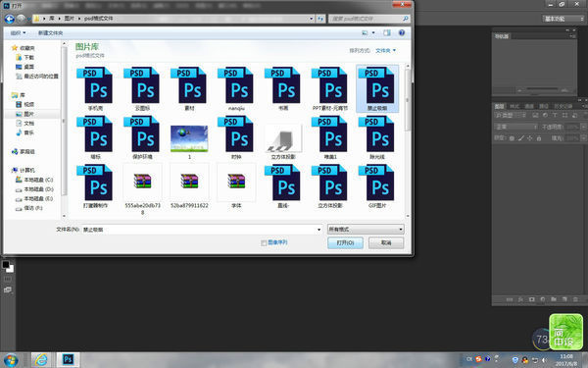
Task: Click 库 in the address breadcrumb
Action: coord(51,19)
